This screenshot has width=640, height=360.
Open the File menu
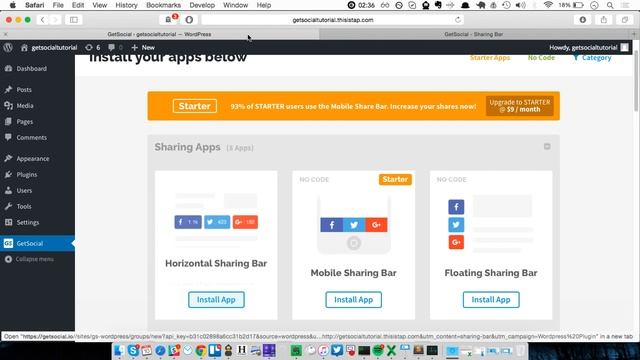pyautogui.click(x=58, y=5)
